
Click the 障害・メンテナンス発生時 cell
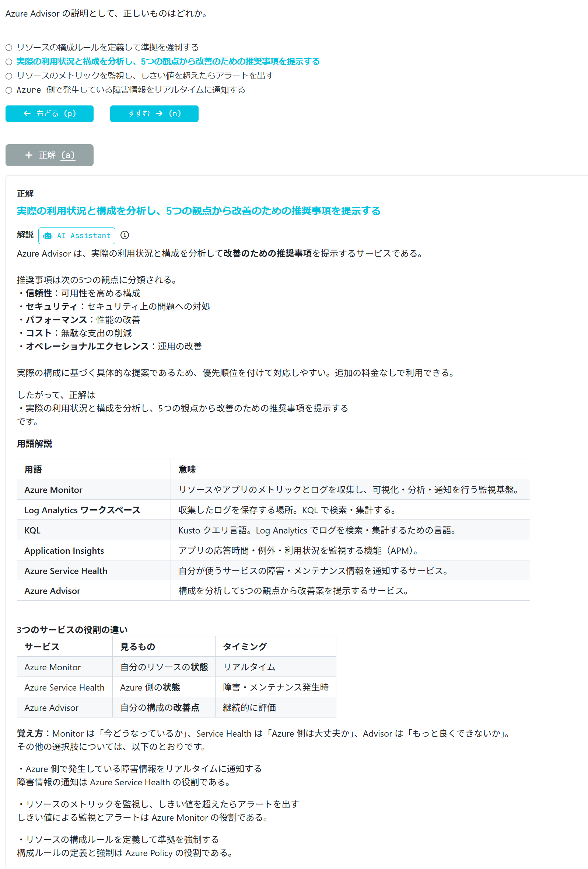click(x=276, y=687)
